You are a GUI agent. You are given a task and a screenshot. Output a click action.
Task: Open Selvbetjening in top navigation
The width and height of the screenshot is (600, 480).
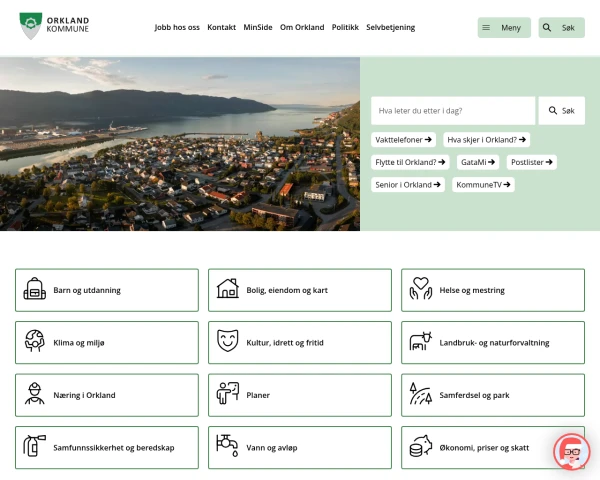tap(390, 28)
